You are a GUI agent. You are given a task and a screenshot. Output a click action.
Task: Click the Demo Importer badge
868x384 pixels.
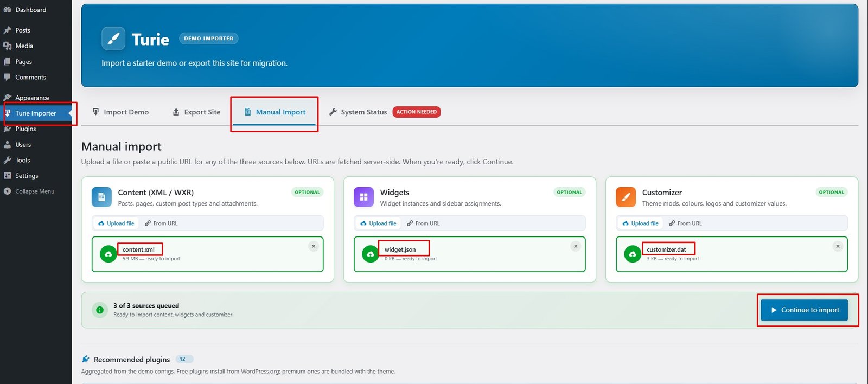[x=208, y=39]
